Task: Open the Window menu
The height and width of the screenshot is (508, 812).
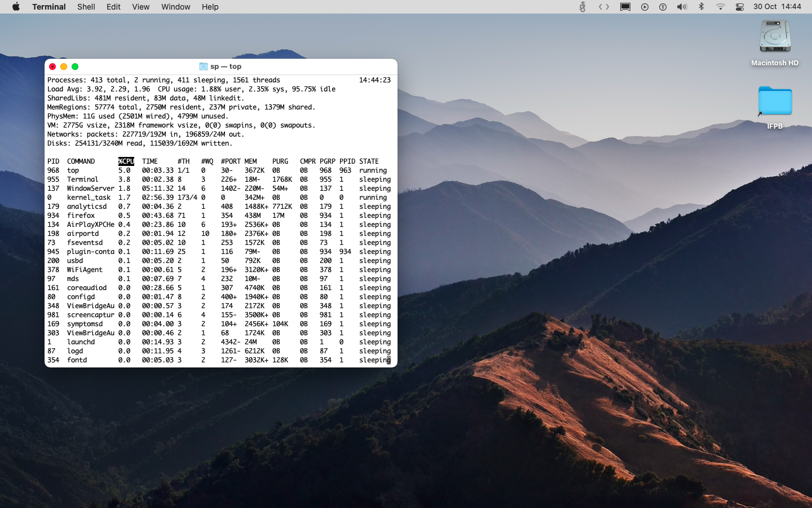Action: [x=176, y=7]
